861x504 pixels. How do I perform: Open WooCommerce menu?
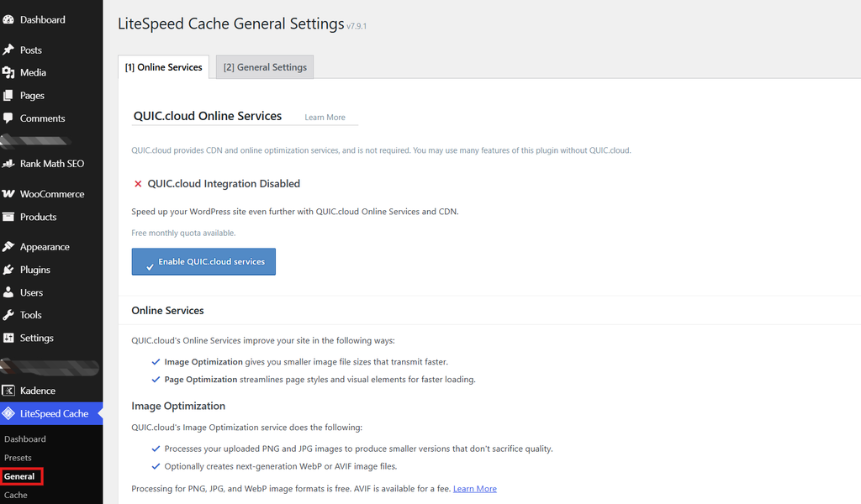pos(51,193)
